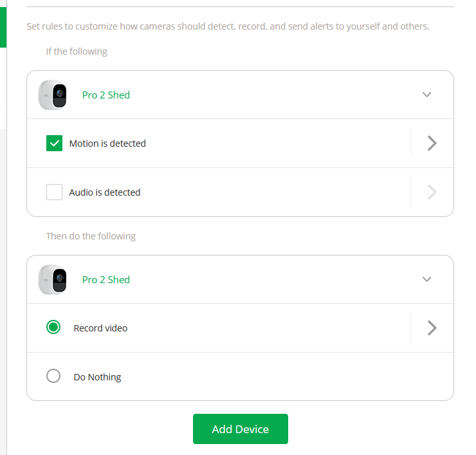Image resolution: width=476 pixels, height=455 pixels.
Task: Open motion detection settings arrow
Action: click(432, 144)
